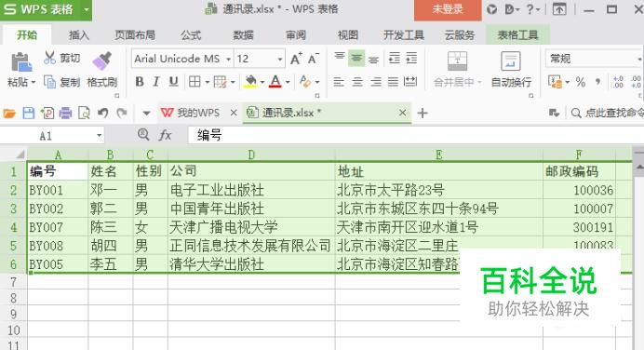Click the 未登录 login button
Viewport: 644px width, 350px height.
click(448, 9)
